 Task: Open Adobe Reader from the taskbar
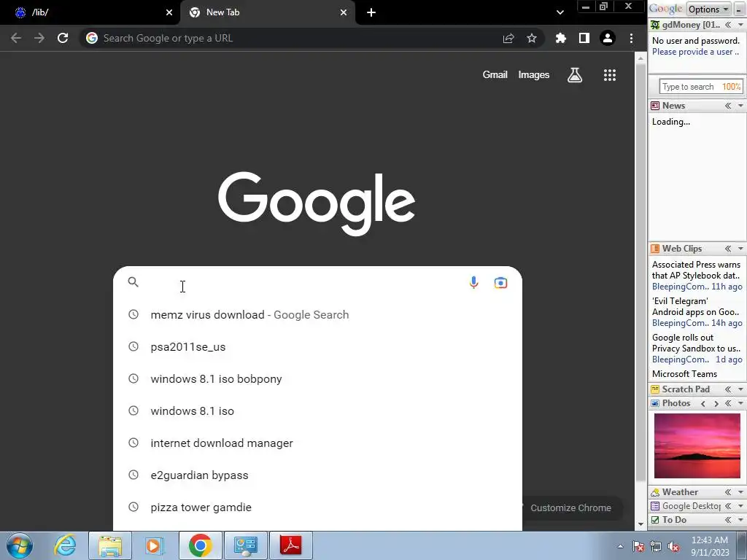(x=291, y=545)
